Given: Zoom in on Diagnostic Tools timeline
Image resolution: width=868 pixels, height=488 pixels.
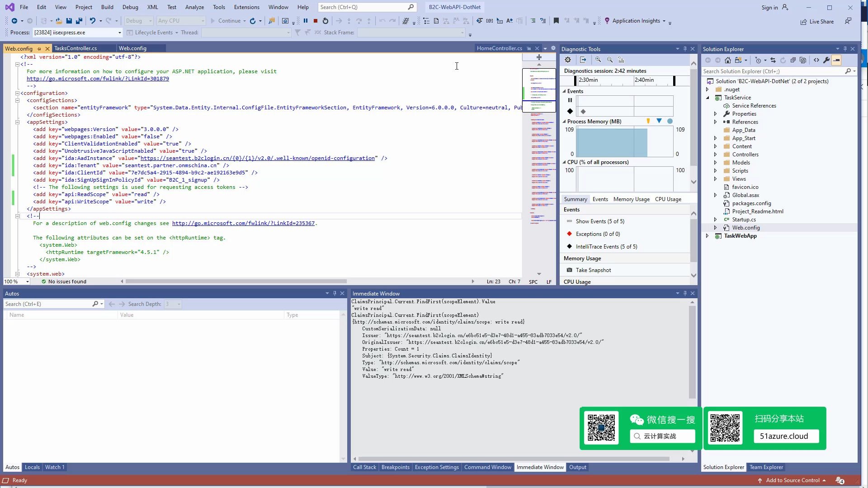Looking at the screenshot, I should [598, 60].
